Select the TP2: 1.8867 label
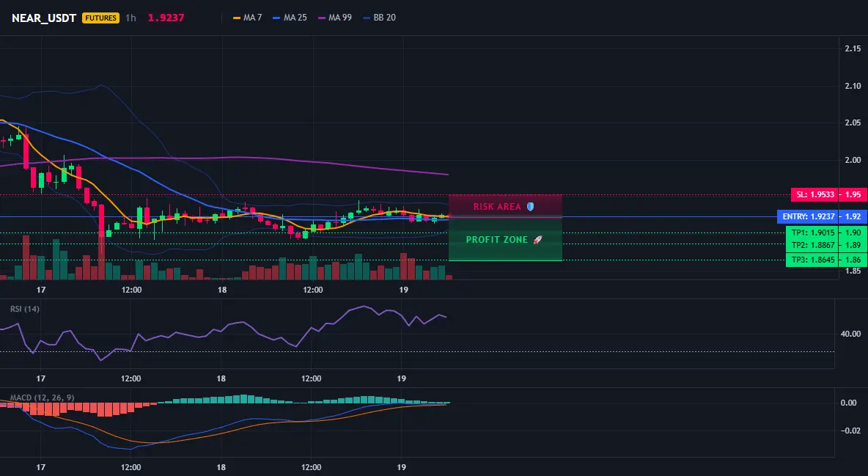The width and height of the screenshot is (868, 476). pyautogui.click(x=812, y=245)
